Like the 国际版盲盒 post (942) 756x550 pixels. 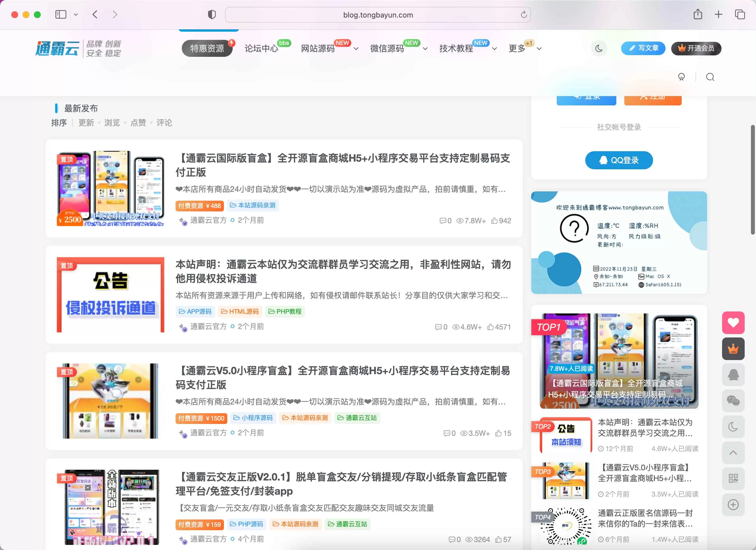tap(501, 220)
